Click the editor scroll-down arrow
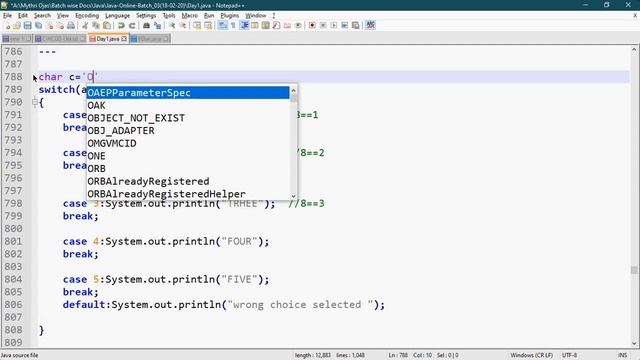The image size is (640, 360). 634,343
